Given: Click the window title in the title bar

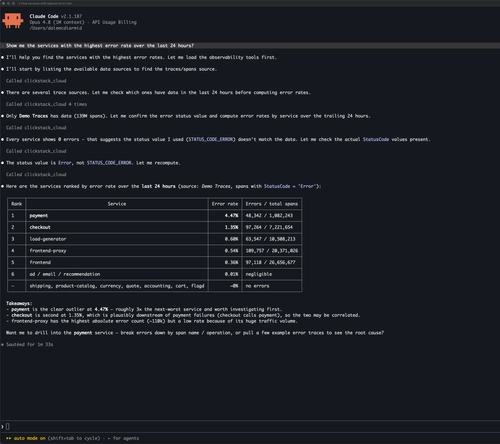Looking at the screenshot, I should (x=45, y=3).
